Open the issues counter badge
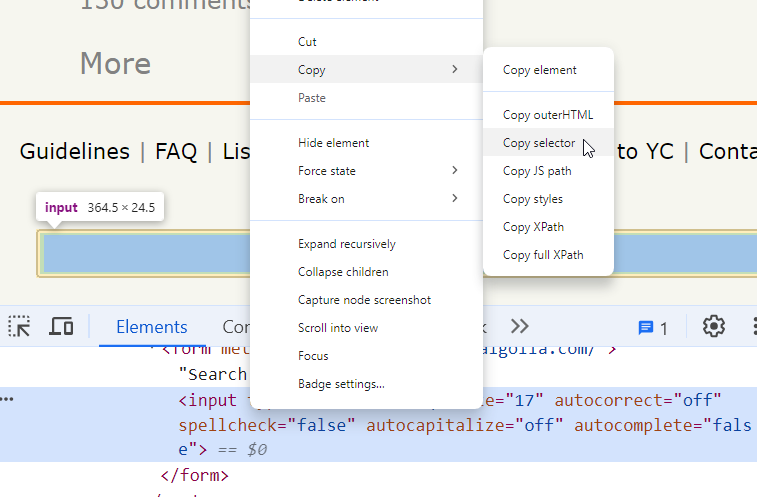This screenshot has height=497, width=757. point(653,327)
